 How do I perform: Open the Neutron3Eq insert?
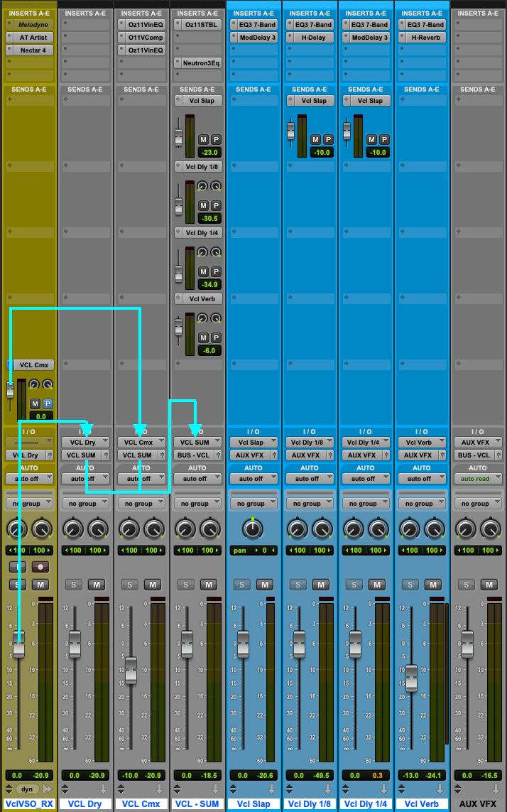pyautogui.click(x=202, y=63)
